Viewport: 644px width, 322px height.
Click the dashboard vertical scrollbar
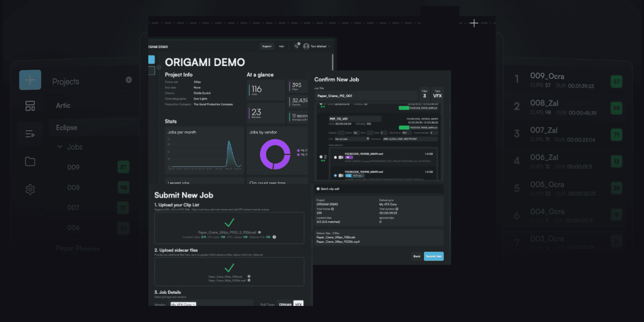[333, 62]
